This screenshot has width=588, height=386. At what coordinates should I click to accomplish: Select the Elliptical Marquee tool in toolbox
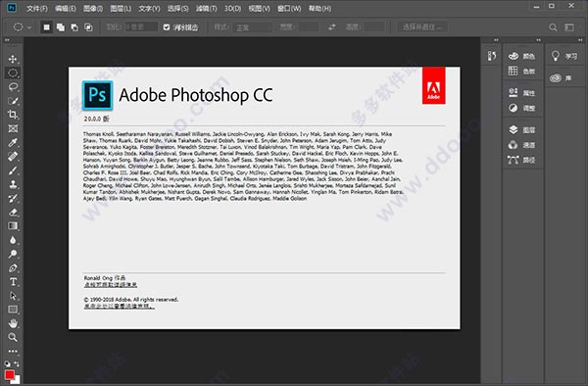[13, 73]
